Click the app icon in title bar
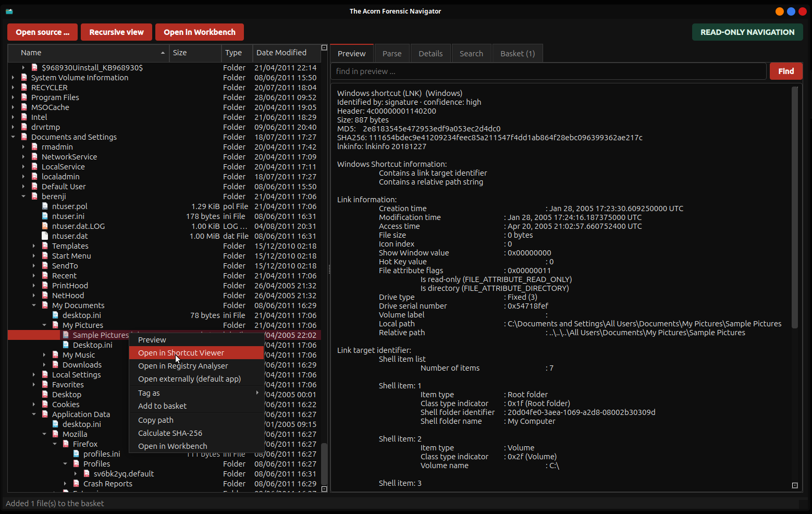Image resolution: width=812 pixels, height=514 pixels. [x=9, y=11]
